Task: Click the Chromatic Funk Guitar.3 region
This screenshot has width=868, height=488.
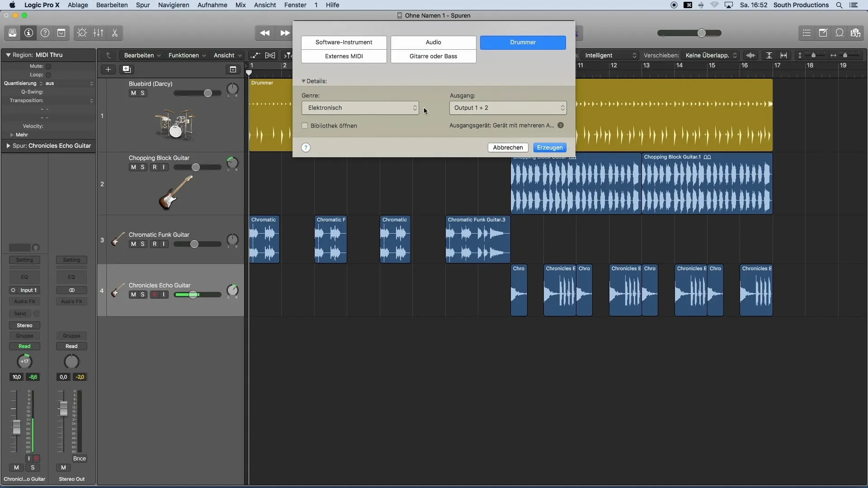Action: click(x=478, y=239)
